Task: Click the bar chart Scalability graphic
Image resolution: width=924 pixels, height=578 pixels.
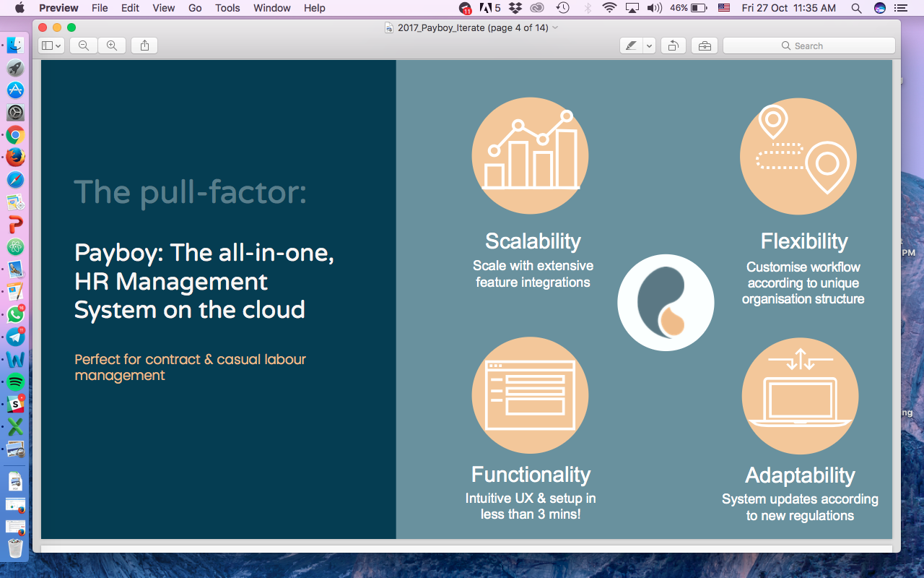Action: 530,156
